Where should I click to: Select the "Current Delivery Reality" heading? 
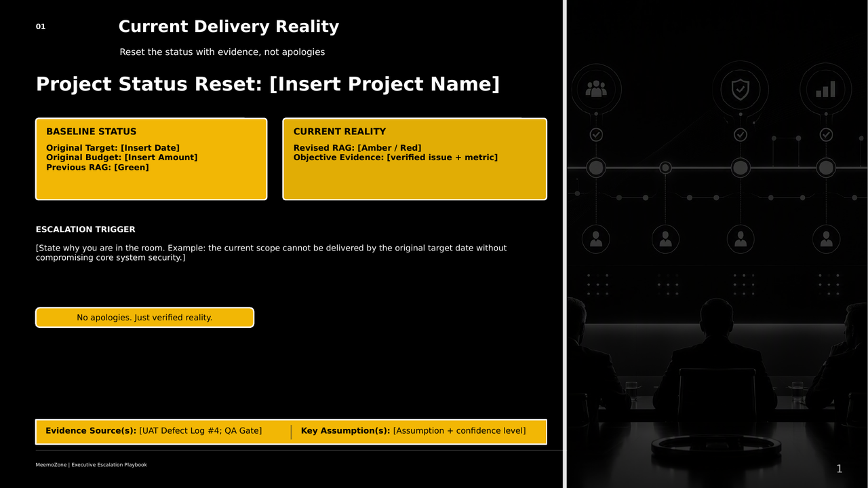pos(229,26)
